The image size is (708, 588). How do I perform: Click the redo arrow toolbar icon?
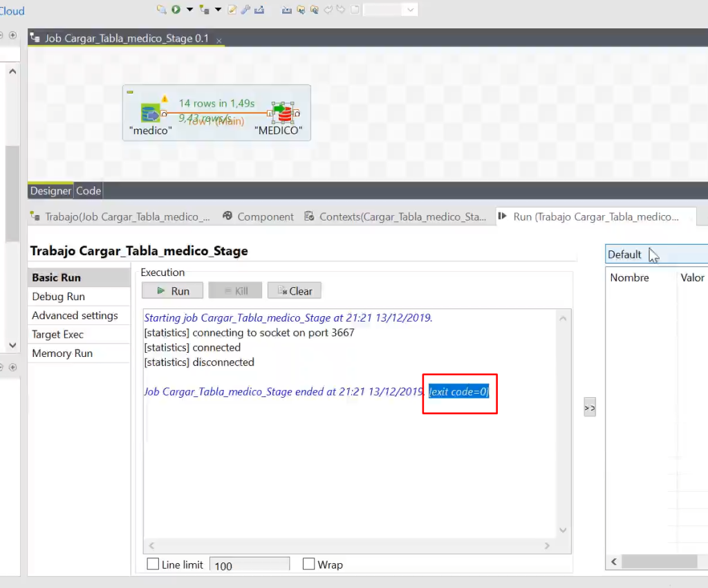pyautogui.click(x=341, y=10)
